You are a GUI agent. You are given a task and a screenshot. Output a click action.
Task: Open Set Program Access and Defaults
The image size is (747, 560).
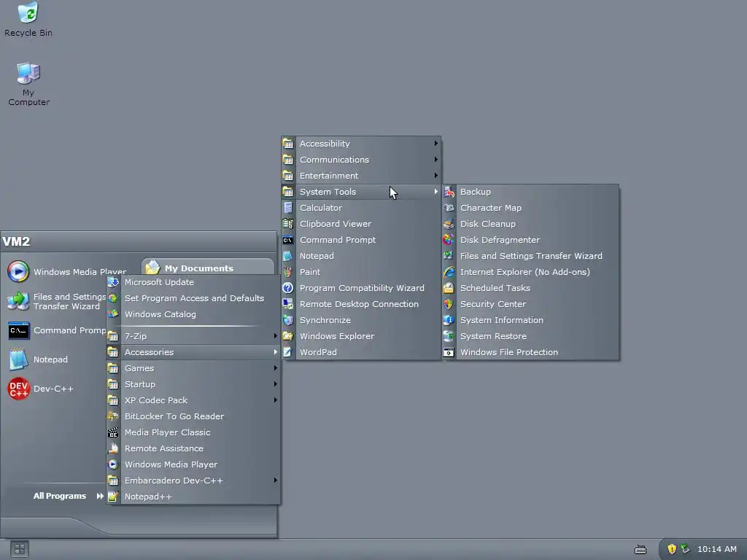193,298
